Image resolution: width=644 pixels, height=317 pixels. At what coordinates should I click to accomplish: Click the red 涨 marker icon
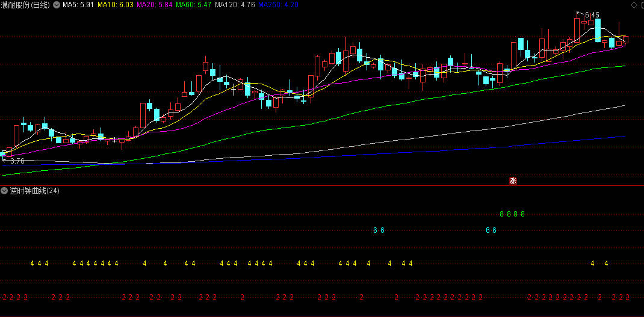(x=513, y=180)
